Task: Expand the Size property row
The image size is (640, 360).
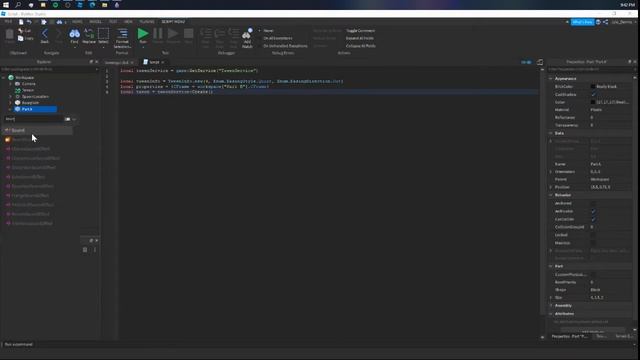Action: [551, 298]
